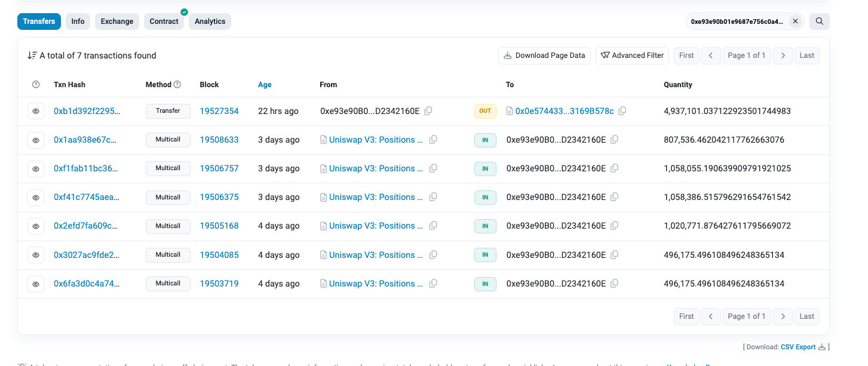
Task: Copy the To address in block 19504085 row
Action: click(614, 255)
